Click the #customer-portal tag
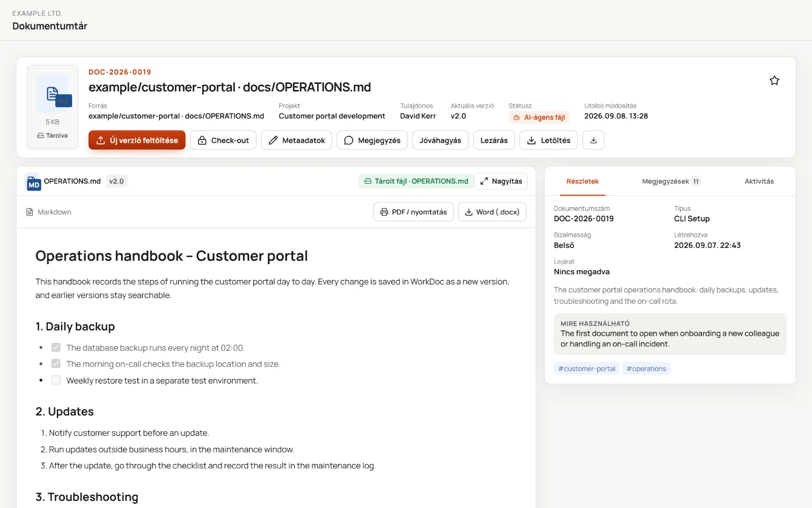 point(587,369)
